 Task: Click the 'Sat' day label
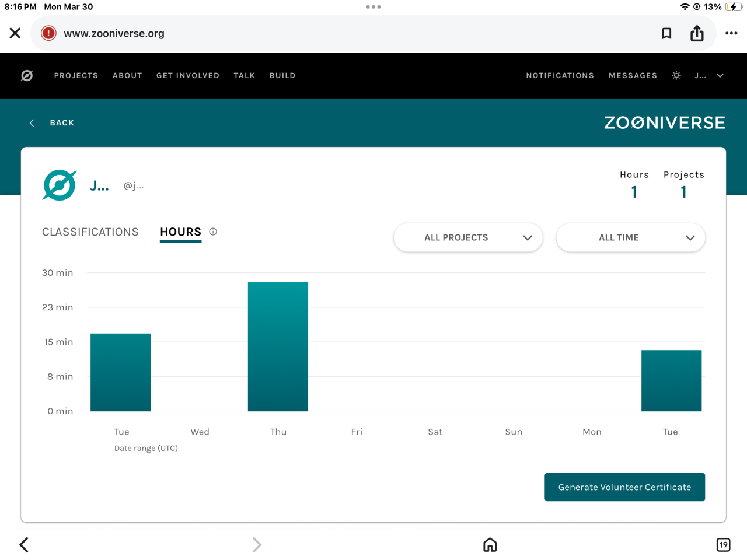coord(435,432)
